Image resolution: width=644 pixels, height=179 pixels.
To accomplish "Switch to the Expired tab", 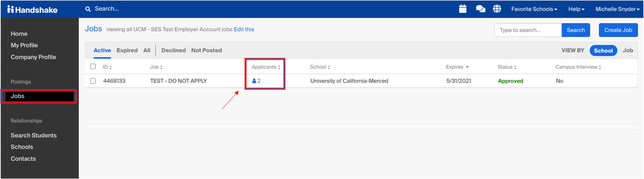I will [x=127, y=50].
